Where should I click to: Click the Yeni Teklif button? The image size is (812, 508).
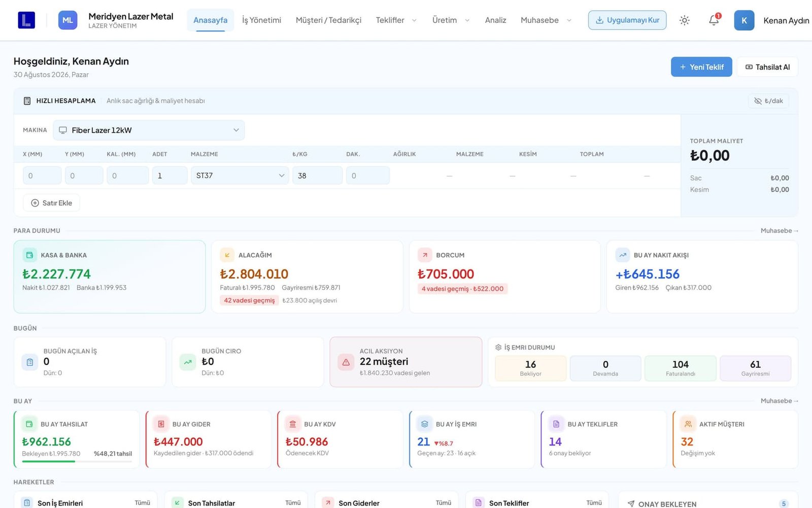(701, 67)
